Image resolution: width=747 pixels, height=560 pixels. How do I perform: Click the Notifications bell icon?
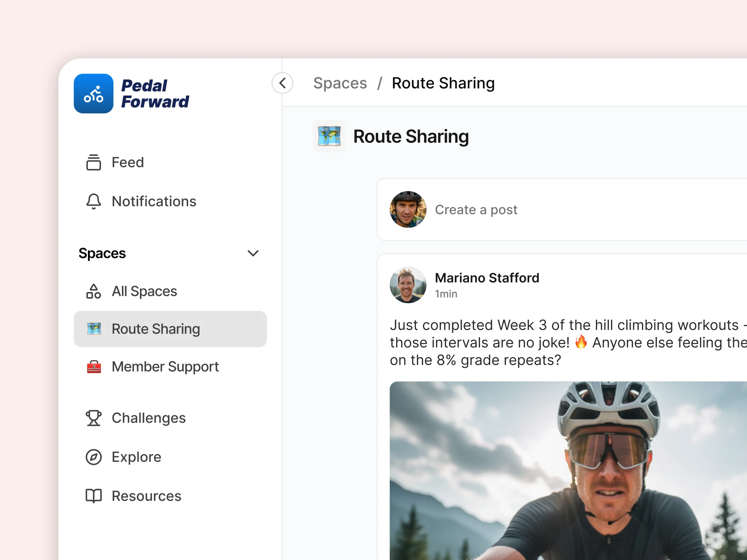pos(93,201)
